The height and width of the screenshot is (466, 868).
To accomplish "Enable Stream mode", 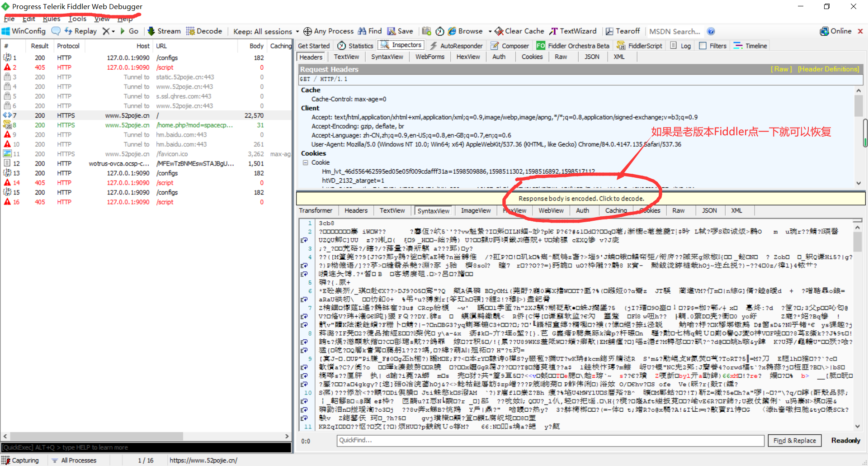I will tap(164, 31).
